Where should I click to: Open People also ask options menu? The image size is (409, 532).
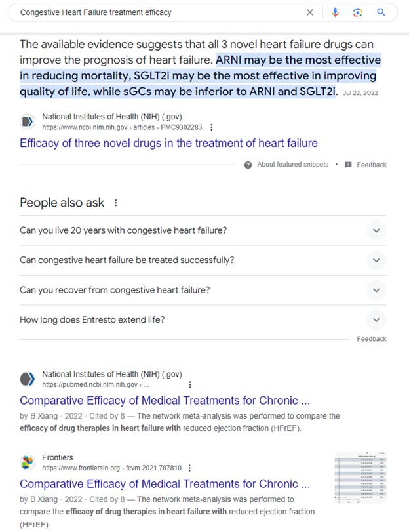point(116,203)
